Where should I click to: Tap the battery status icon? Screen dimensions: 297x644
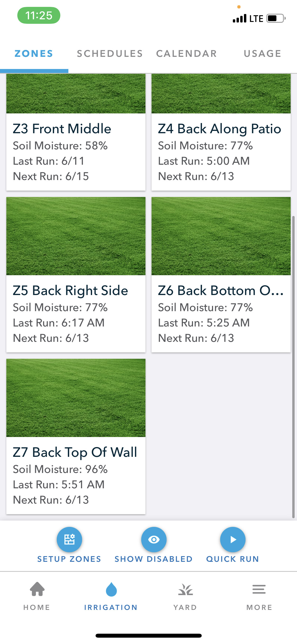pyautogui.click(x=276, y=19)
